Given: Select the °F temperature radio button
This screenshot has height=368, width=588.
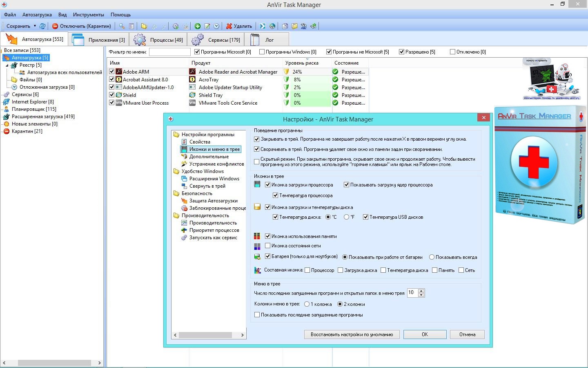Looking at the screenshot, I should click(347, 217).
